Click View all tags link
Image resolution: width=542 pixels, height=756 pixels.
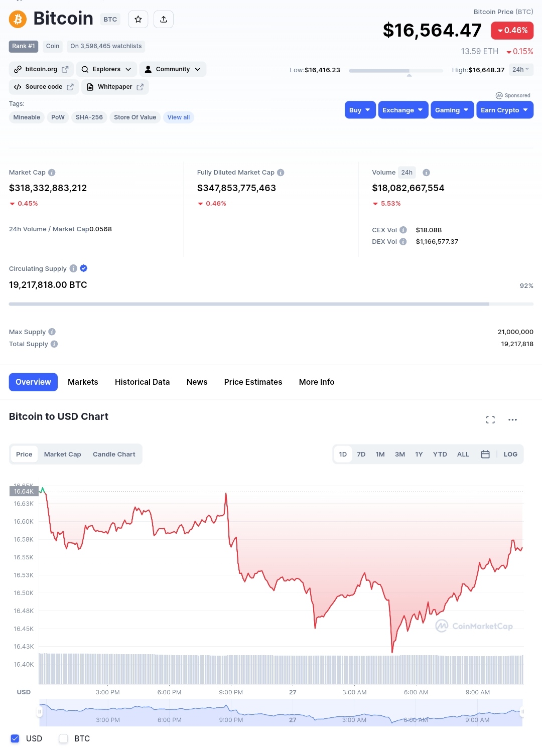point(179,117)
